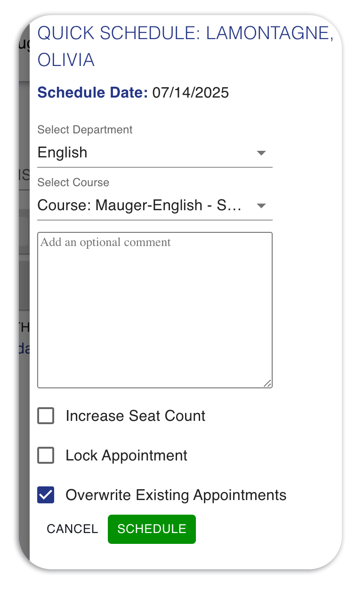364x591 pixels.
Task: Uncheck the Overwrite Existing Appointments checkbox
Action: (46, 495)
